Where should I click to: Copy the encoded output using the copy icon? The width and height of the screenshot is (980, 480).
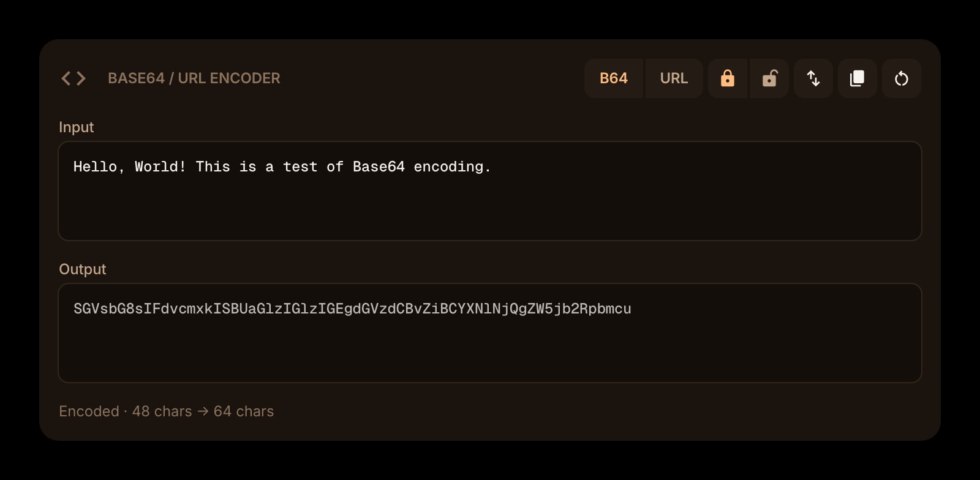[x=858, y=78]
